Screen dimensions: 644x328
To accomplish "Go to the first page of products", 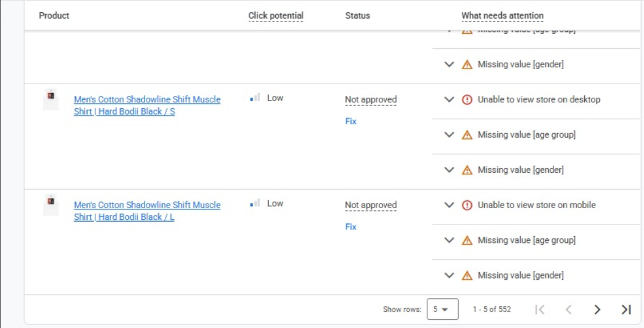I will (x=539, y=309).
